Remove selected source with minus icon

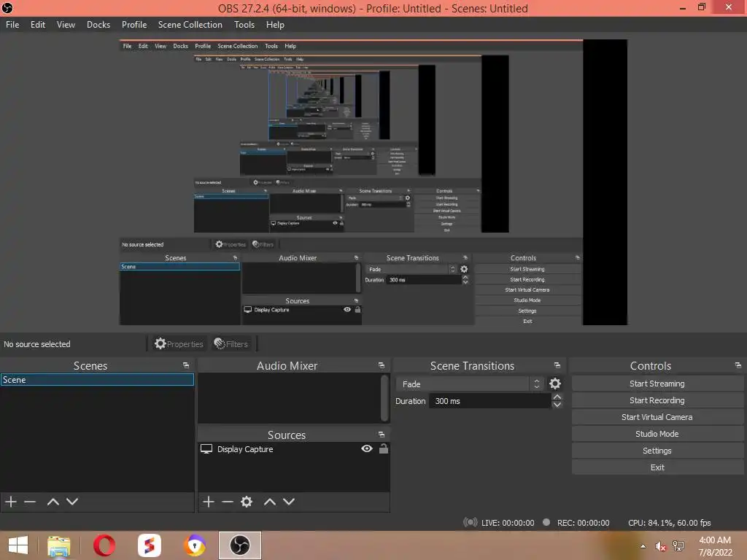228,502
